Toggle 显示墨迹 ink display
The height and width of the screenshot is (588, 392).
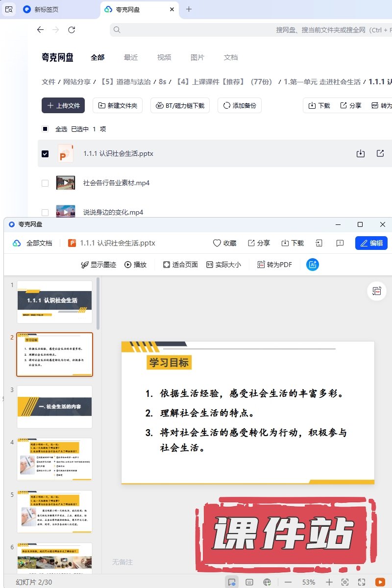pos(98,265)
